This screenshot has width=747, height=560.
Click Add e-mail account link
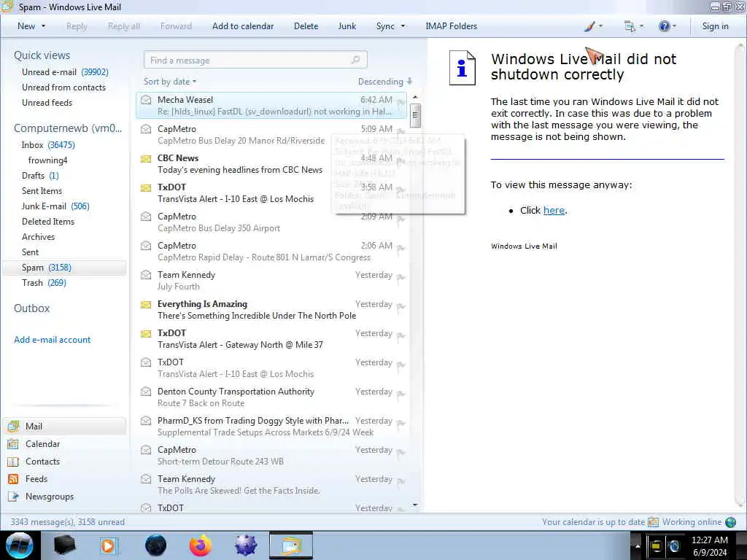pos(53,340)
